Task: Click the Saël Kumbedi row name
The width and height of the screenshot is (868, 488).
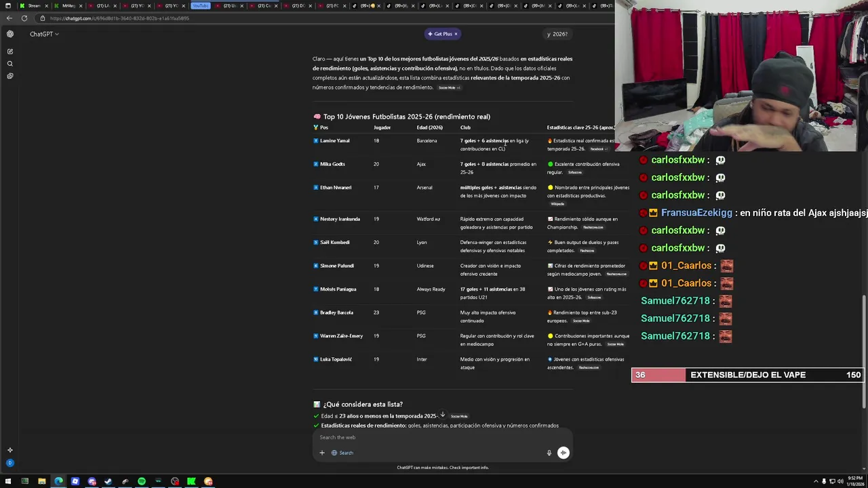Action: (x=335, y=243)
